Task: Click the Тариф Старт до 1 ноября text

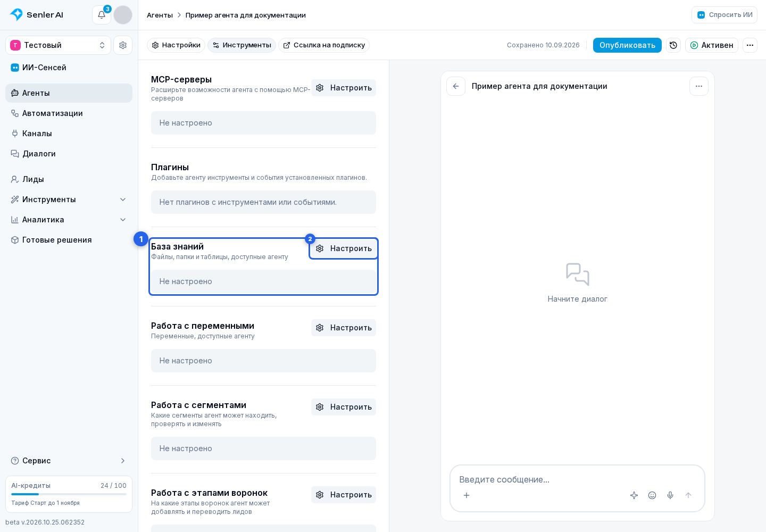Action: (x=46, y=503)
